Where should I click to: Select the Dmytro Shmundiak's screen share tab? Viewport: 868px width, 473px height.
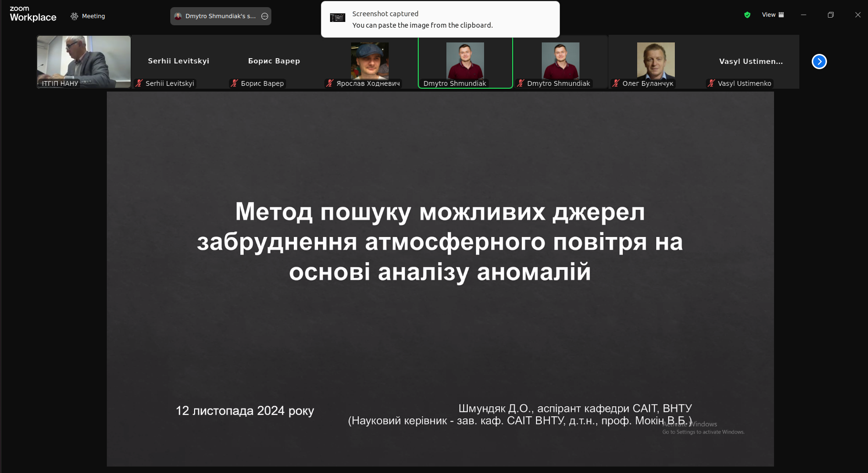[x=220, y=16]
